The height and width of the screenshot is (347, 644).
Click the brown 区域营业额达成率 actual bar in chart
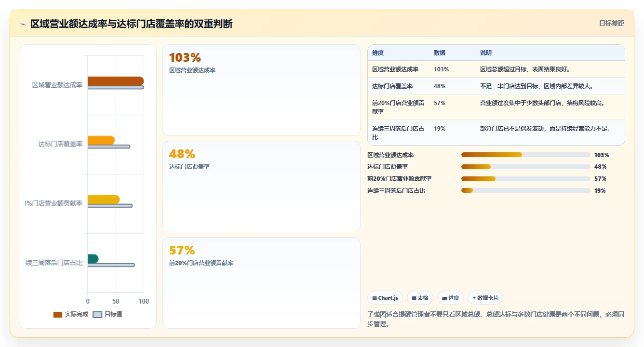[116, 81]
